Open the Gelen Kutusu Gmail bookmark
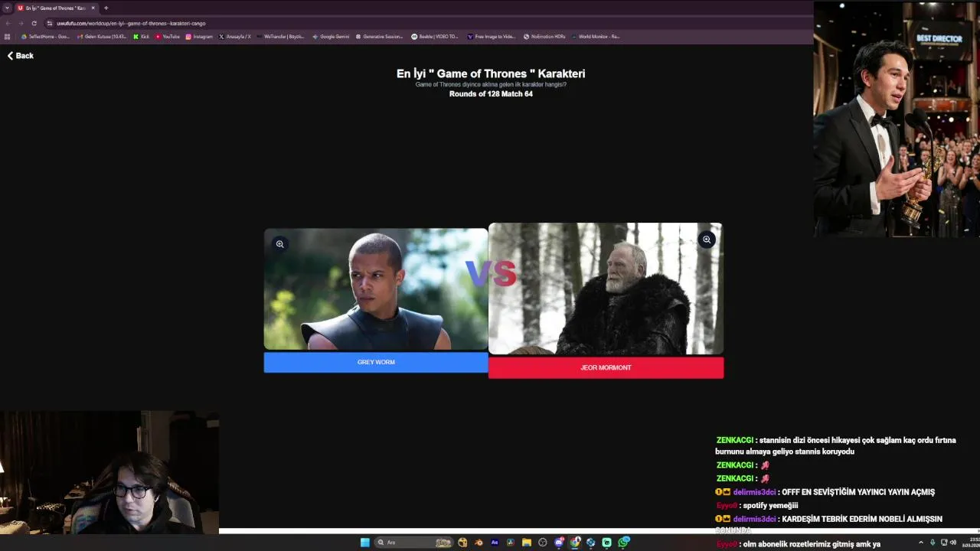This screenshot has height=551, width=980. 102,37
